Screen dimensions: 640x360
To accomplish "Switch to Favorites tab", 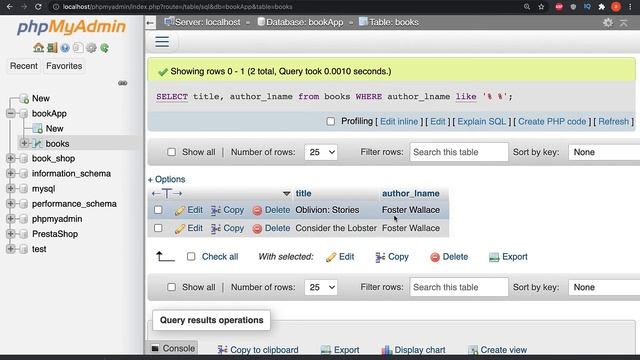I will pos(64,66).
